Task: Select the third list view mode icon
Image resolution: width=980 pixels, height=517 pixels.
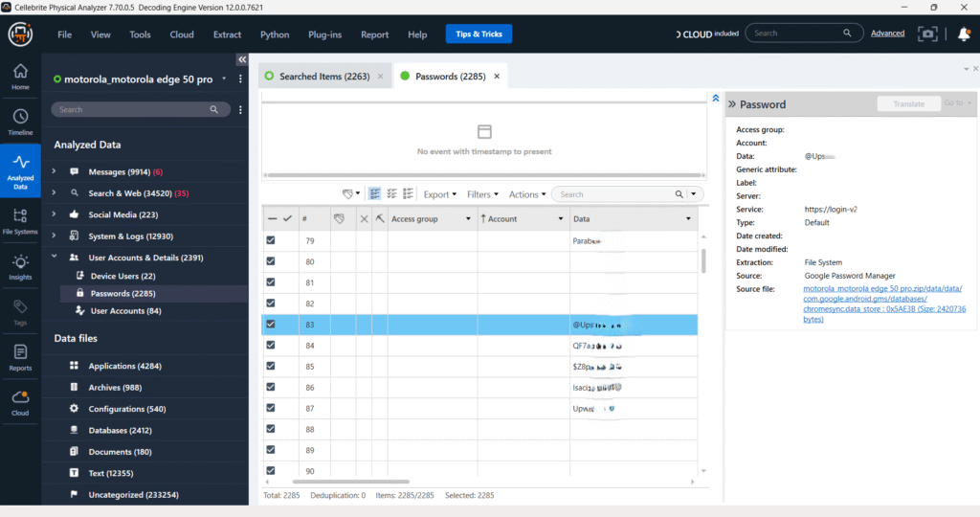Action: (x=408, y=193)
